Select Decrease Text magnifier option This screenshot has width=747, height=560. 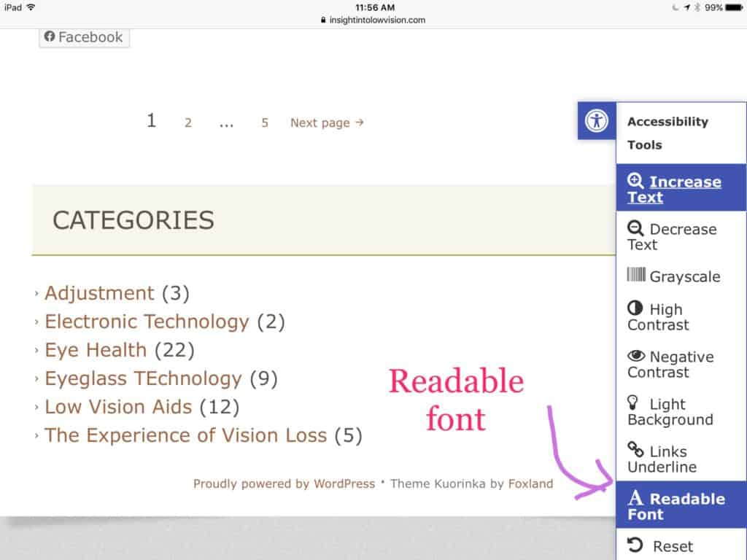point(672,236)
